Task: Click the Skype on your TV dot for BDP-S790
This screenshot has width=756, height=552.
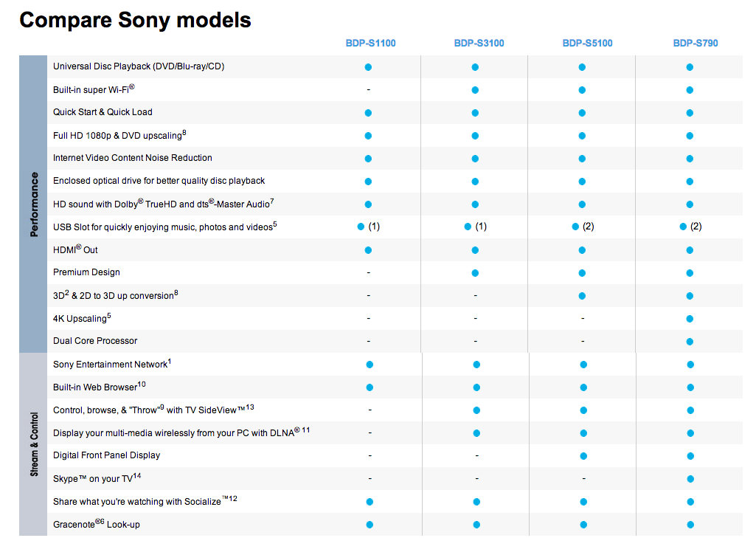Action: [690, 479]
